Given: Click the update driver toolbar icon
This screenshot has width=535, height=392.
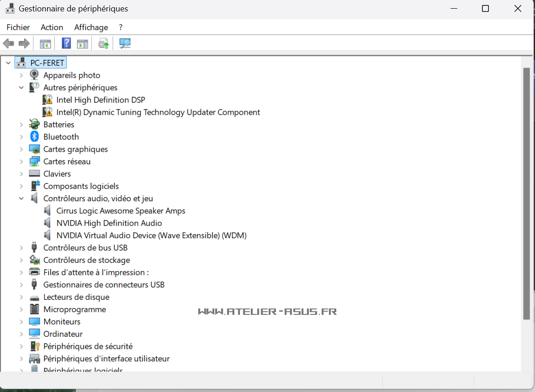Looking at the screenshot, I should click(x=104, y=44).
